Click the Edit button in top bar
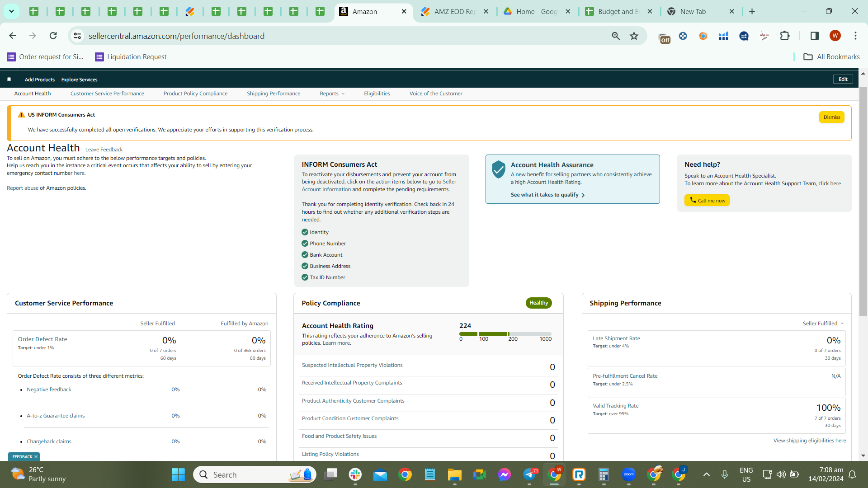868x488 pixels. (x=843, y=79)
